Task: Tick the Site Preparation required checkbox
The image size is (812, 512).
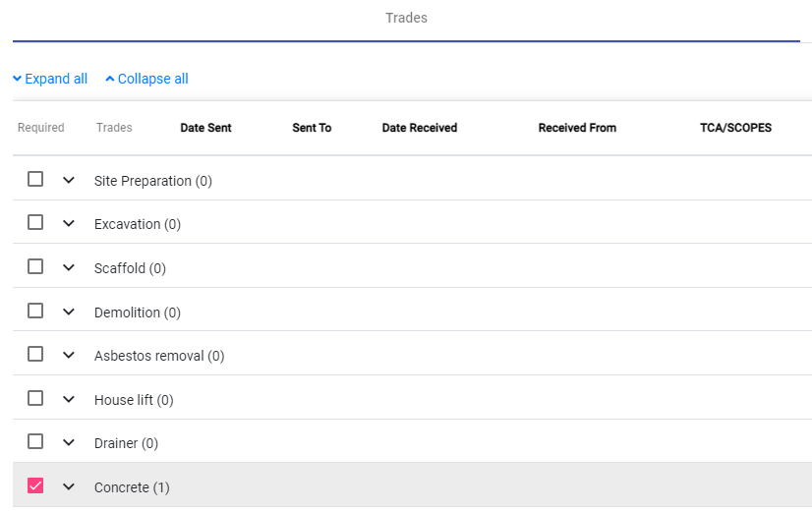Action: (x=35, y=179)
